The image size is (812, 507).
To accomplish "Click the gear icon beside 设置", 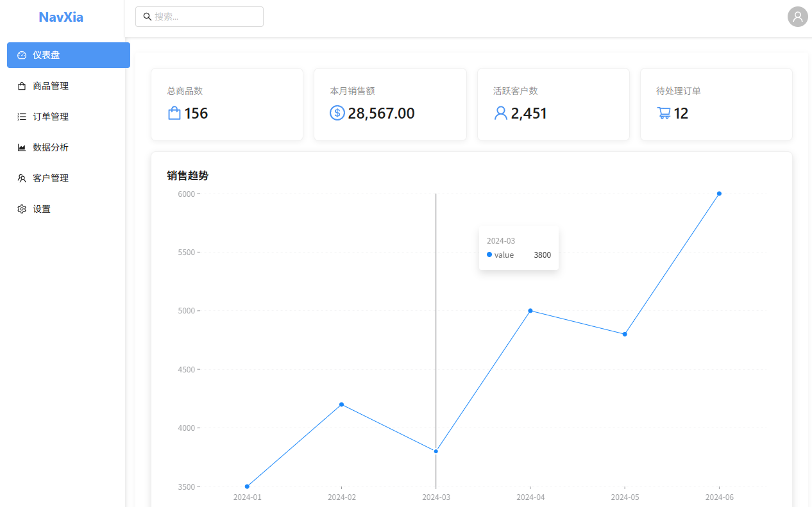I will [x=22, y=209].
